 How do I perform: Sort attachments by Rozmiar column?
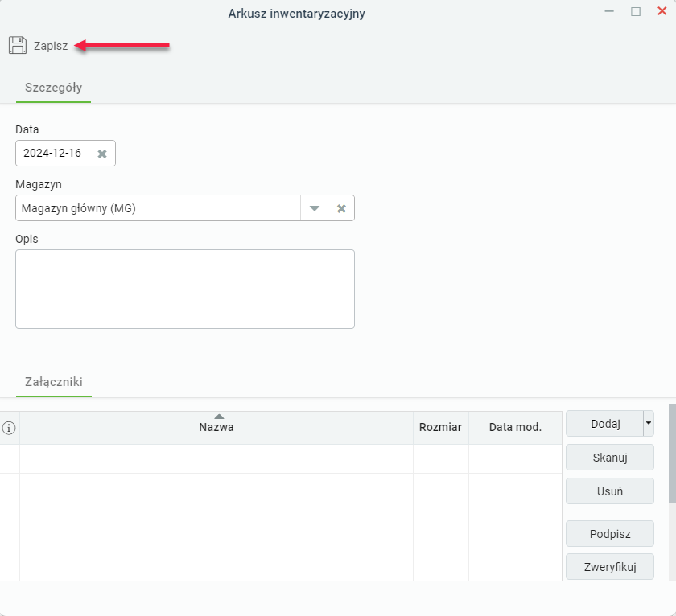[441, 428]
